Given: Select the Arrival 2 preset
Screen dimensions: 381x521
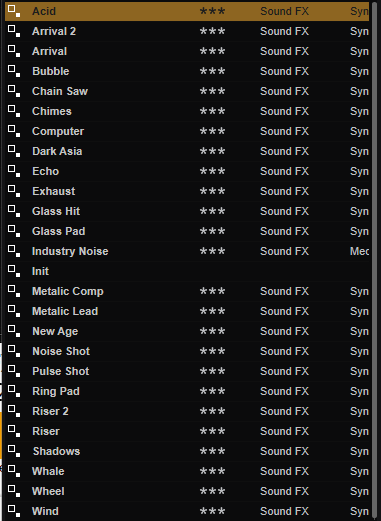Looking at the screenshot, I should point(54,31).
